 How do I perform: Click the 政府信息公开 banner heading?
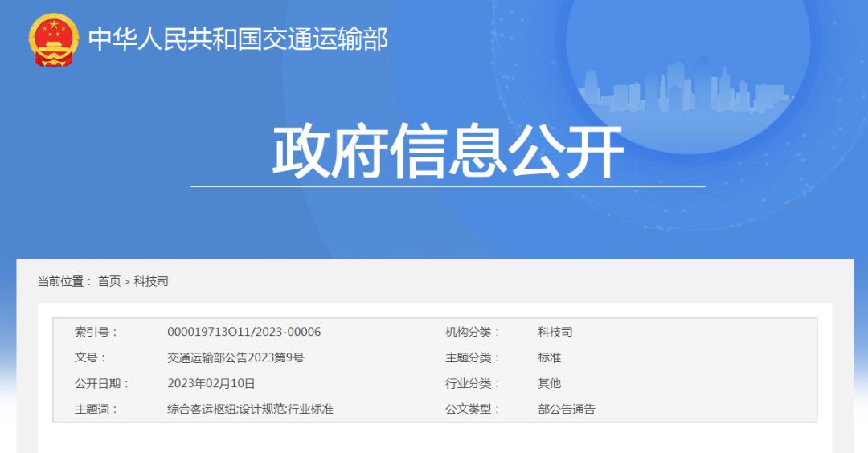pos(448,152)
